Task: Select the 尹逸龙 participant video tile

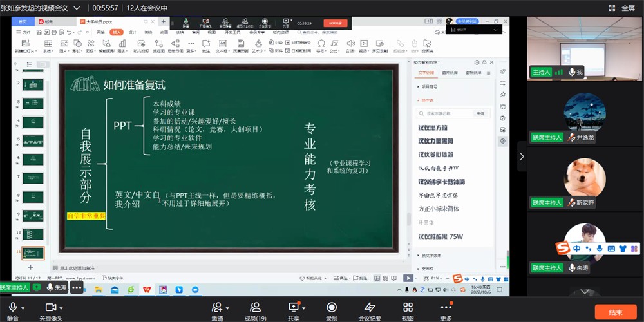Action: pos(585,116)
